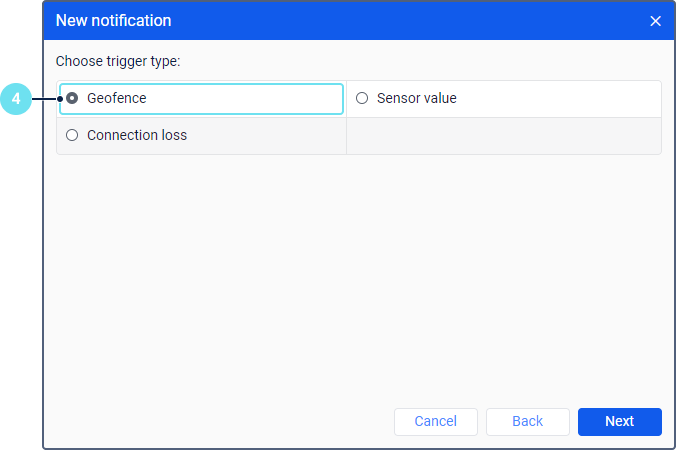Click the blue title bar empty area
The image size is (676, 450).
[400, 21]
